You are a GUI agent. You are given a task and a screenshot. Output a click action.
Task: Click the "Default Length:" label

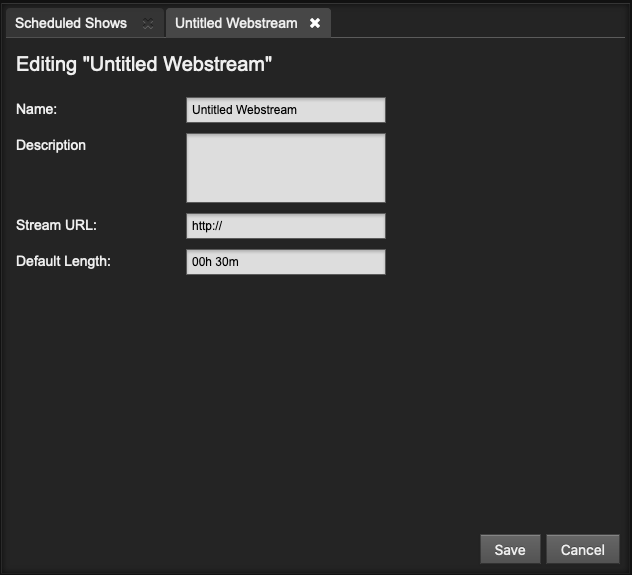coord(63,261)
